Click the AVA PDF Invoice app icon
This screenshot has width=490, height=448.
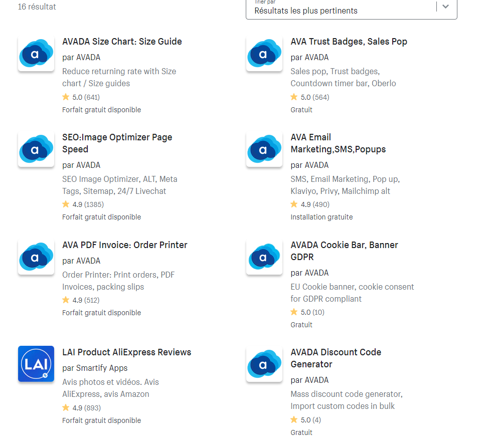36,257
